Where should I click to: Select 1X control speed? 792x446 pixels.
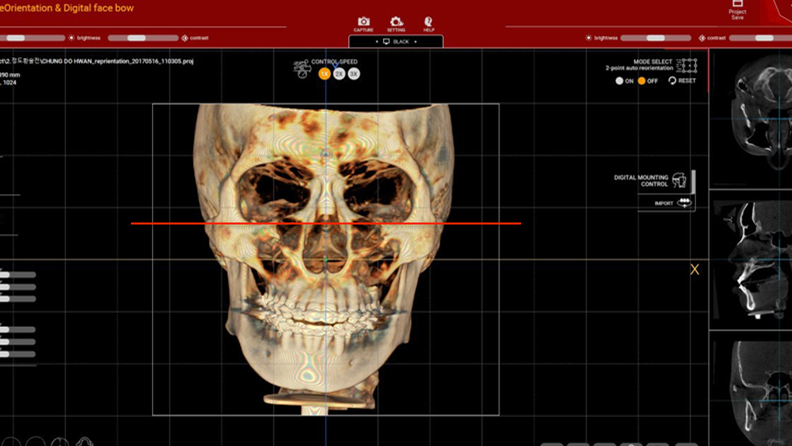tap(325, 74)
